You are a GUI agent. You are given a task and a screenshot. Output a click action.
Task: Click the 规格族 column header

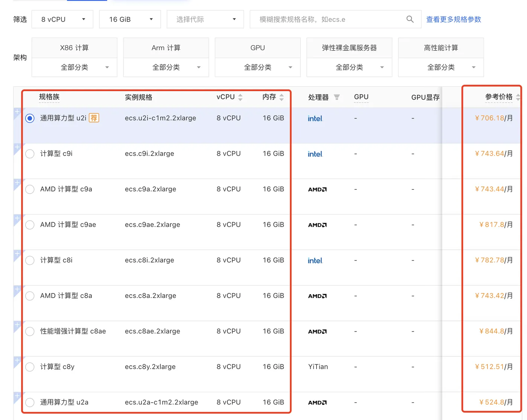(49, 97)
